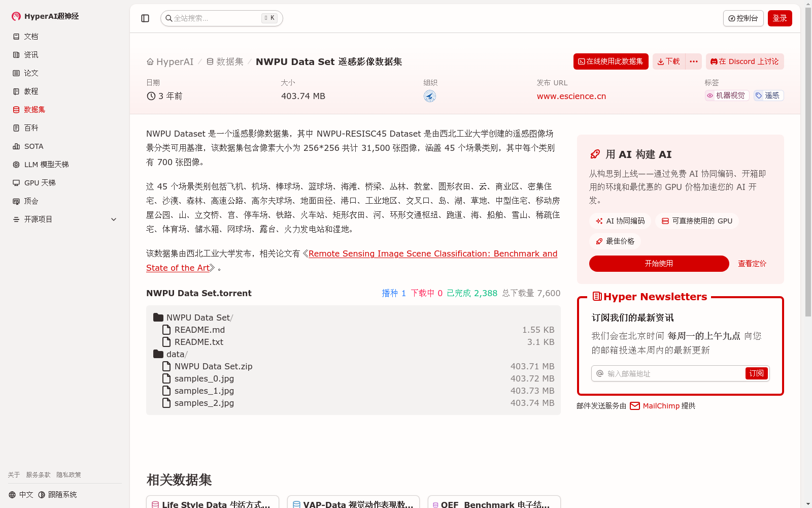Open 查看定价 link
The image size is (812, 508).
[x=752, y=264]
